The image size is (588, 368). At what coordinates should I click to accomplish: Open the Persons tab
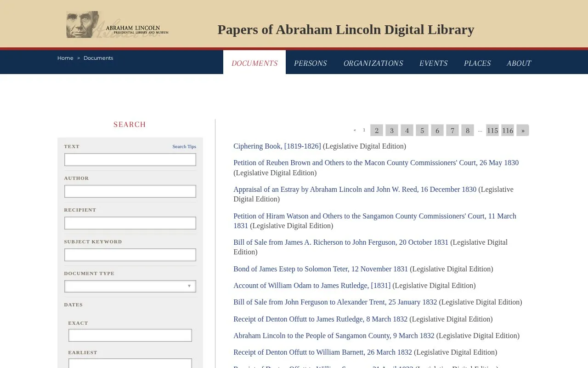point(311,63)
